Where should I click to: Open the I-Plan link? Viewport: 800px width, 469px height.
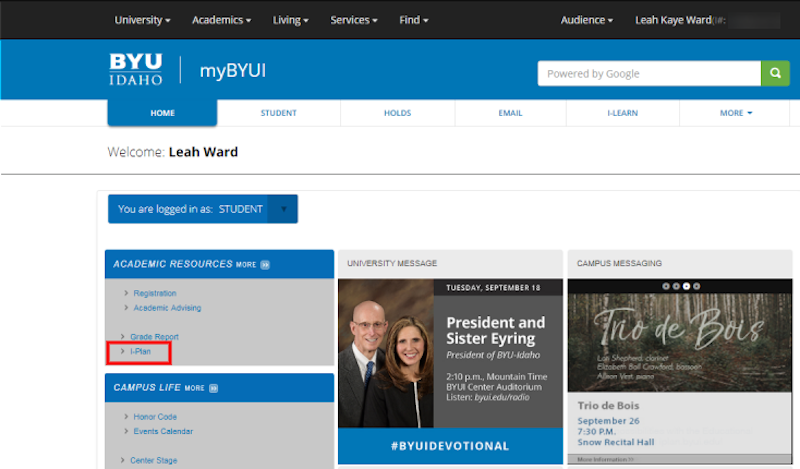[140, 352]
